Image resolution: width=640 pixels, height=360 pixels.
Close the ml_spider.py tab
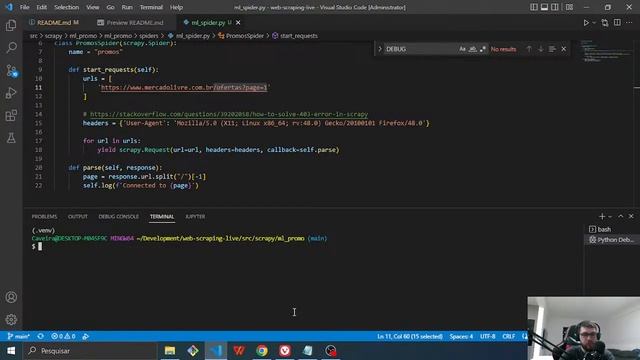click(x=238, y=22)
